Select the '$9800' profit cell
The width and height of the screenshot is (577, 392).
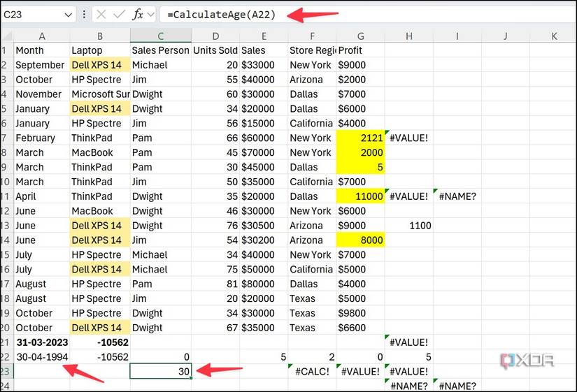361,313
